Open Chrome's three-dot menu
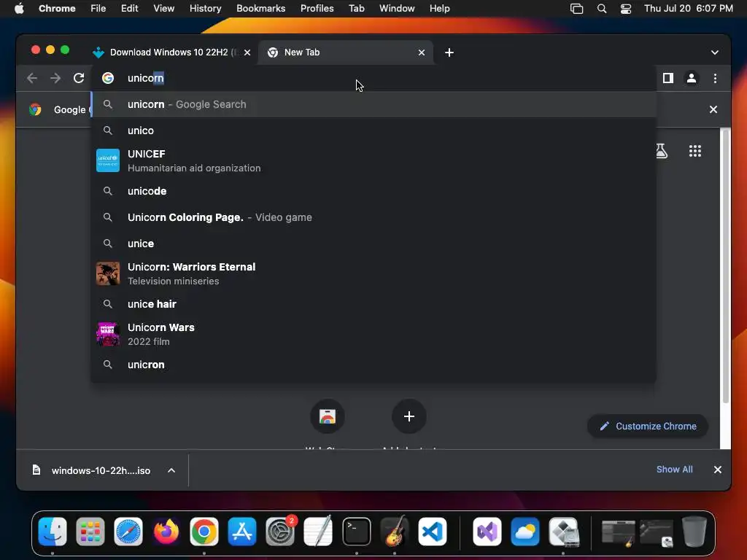Screen dimensions: 747x560 pos(715,78)
